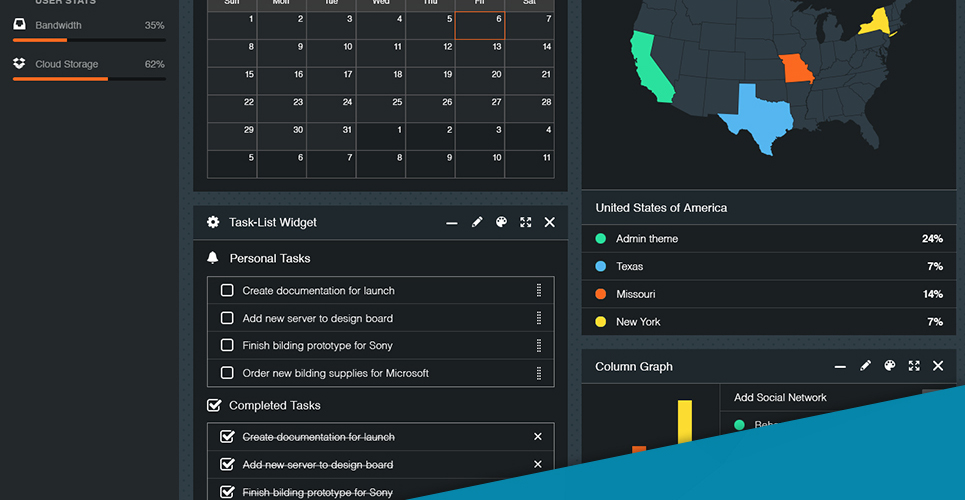The width and height of the screenshot is (965, 500).
Task: Click the 14% Missouri value
Action: pos(932,294)
